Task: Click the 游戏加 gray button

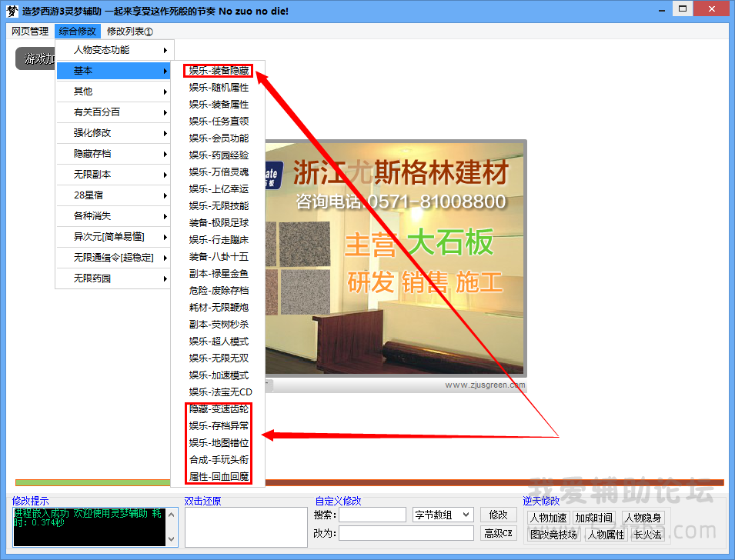Action: point(35,58)
